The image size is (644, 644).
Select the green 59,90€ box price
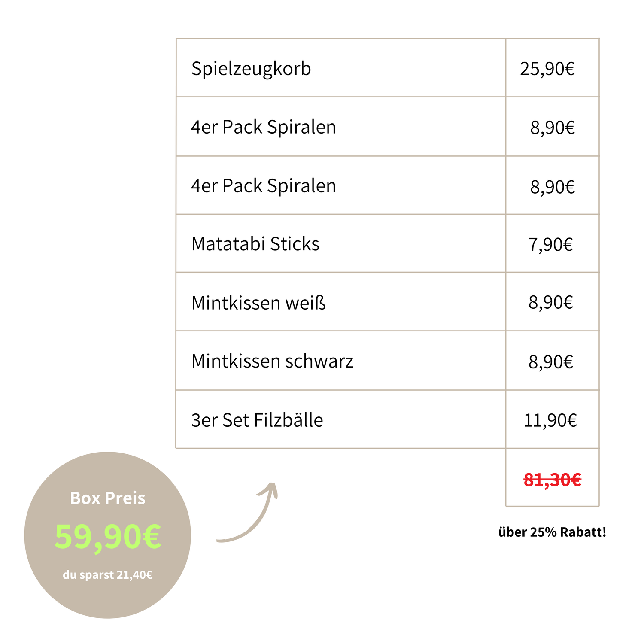coord(108,536)
